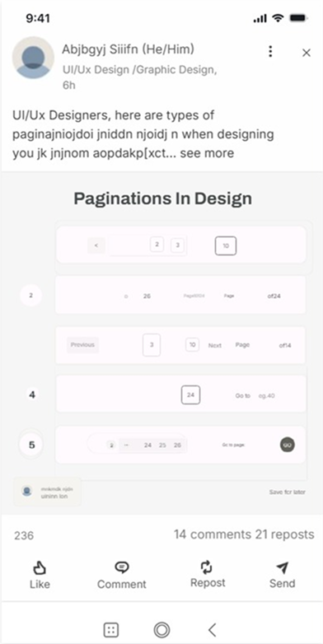Tap the circular home navigation button

161,629
